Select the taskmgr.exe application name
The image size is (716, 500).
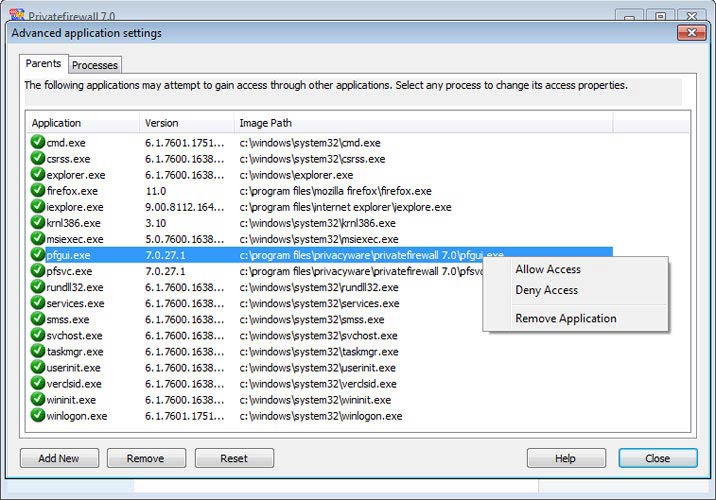[75, 352]
